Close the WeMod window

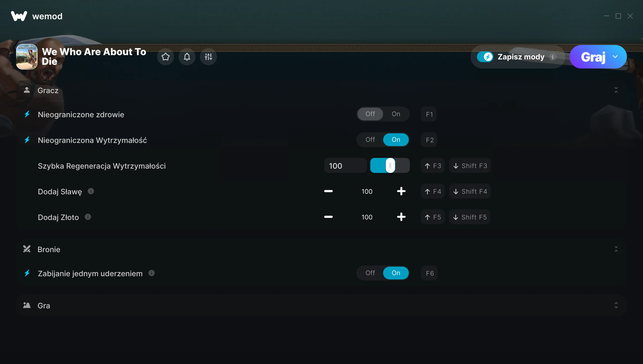tap(630, 16)
